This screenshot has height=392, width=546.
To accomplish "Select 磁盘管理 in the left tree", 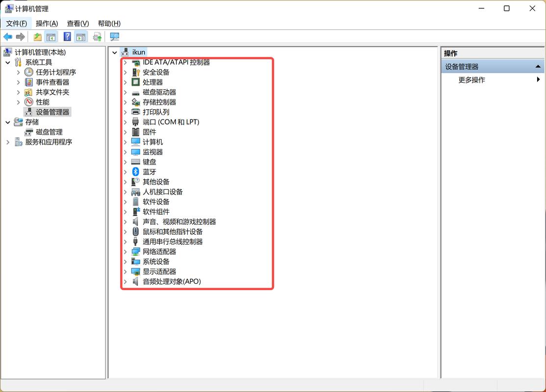I will click(49, 132).
